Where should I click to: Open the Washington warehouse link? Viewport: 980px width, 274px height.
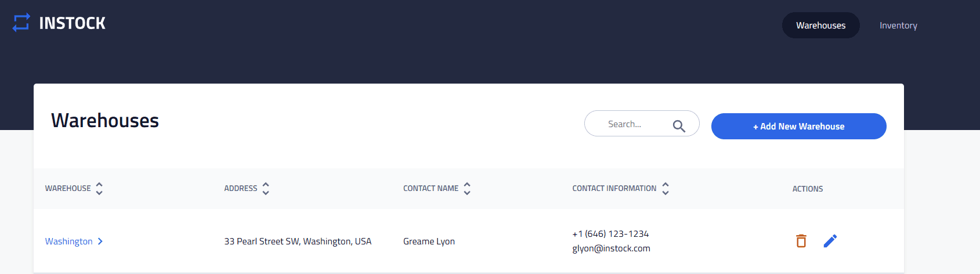[x=69, y=241]
